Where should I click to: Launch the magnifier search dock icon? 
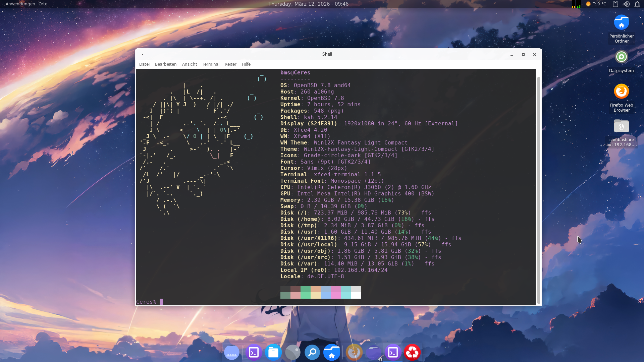pos(312,353)
